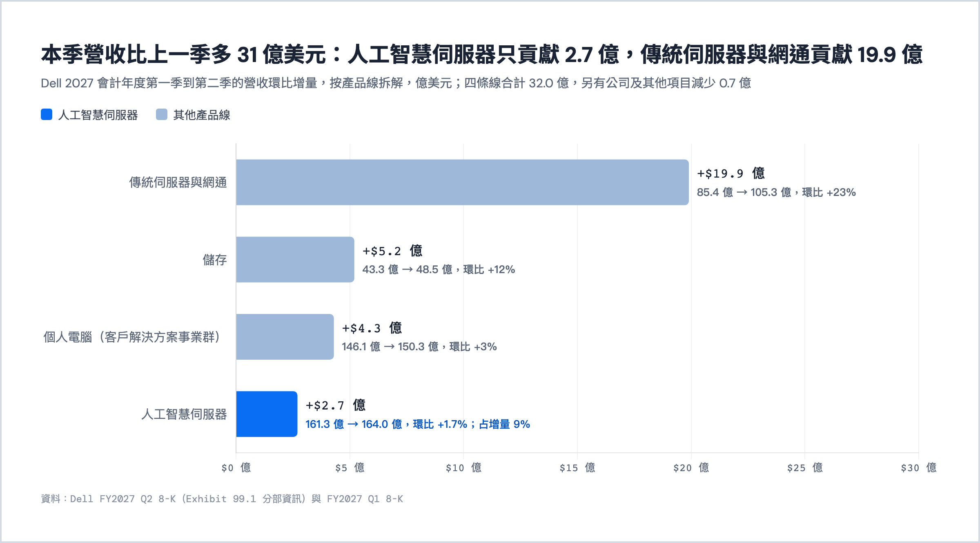The height and width of the screenshot is (543, 980).
Task: Select the 個人電腦 bar in the chart
Action: [x=285, y=336]
